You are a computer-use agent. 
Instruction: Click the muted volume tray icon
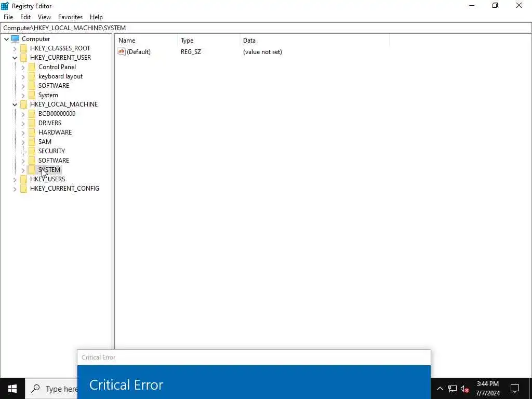point(465,389)
